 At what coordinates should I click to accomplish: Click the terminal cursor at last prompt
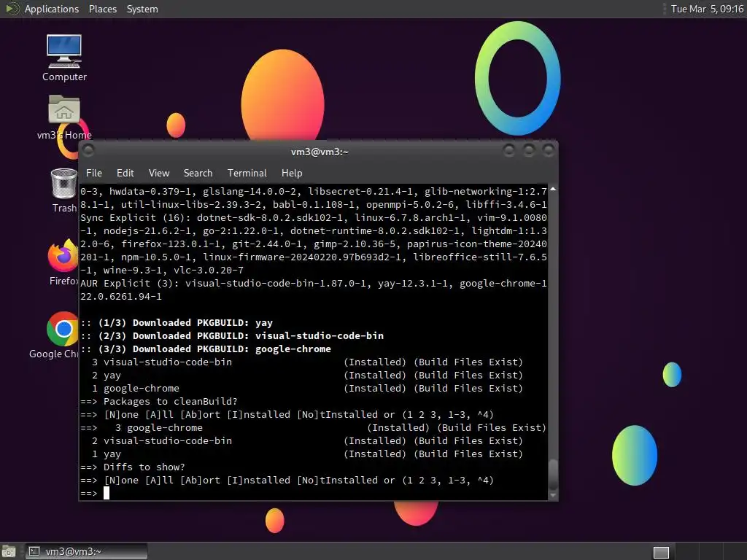click(x=107, y=494)
